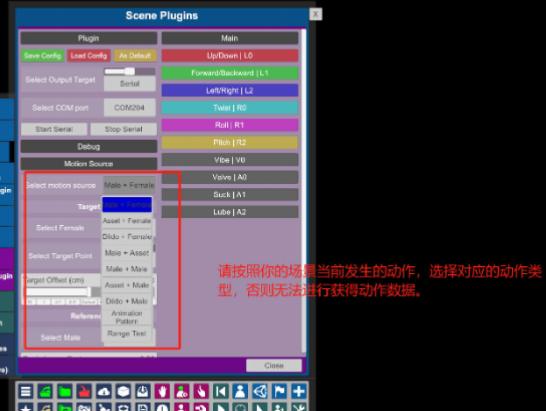Close Scene Plugins window with X button
Screen dimensions: 546x411
tap(315, 14)
